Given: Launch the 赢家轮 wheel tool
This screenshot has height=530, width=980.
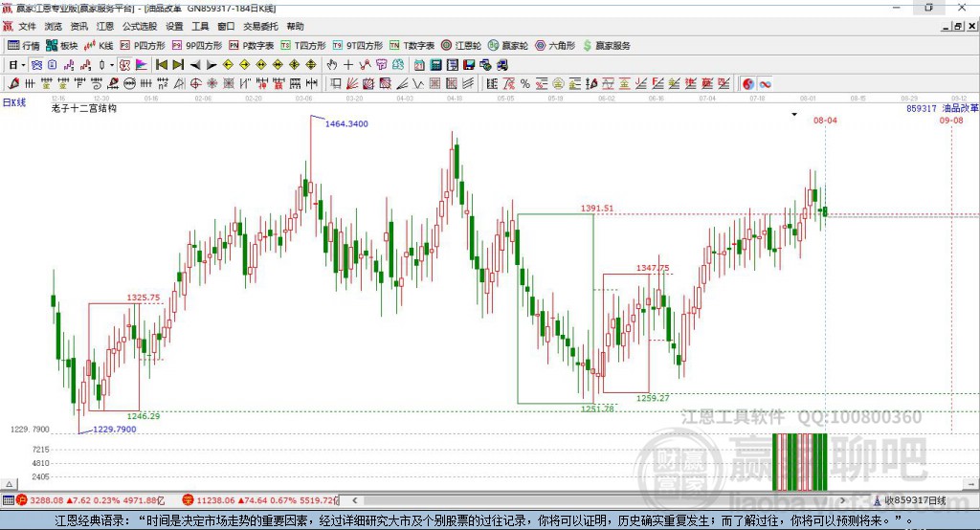Looking at the screenshot, I should click(x=508, y=46).
